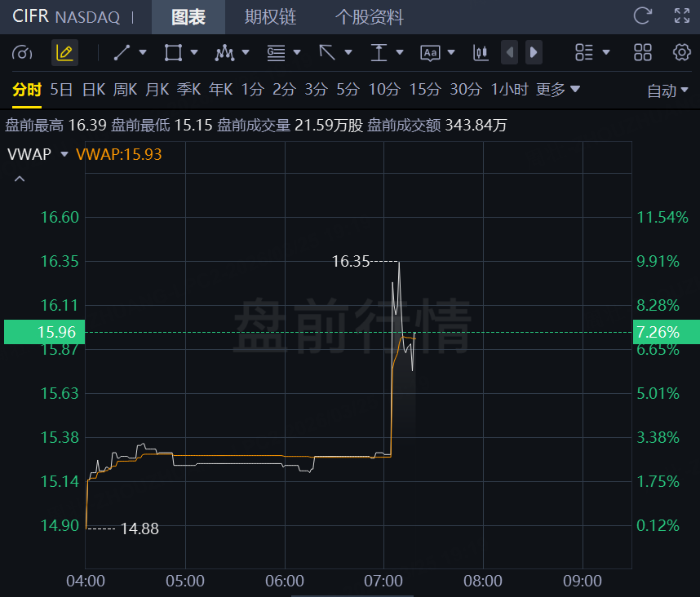Click the 盘前最低 15.15 statistic
The image size is (700, 597).
point(162,126)
